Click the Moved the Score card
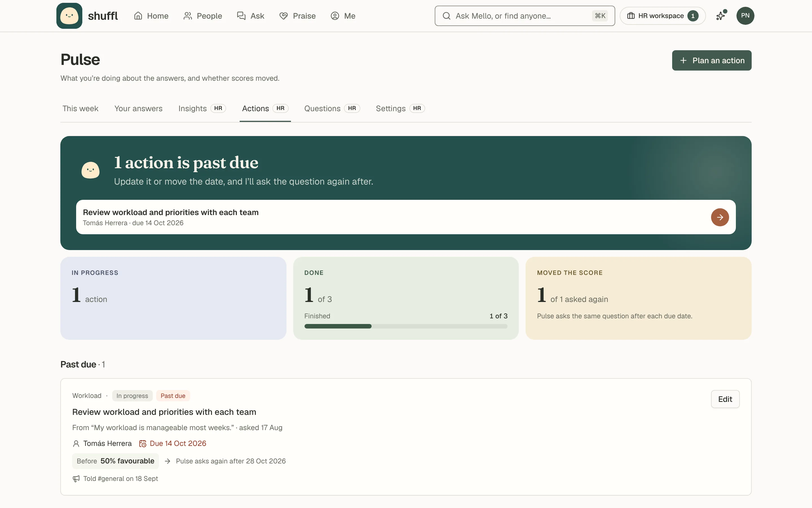 click(638, 298)
